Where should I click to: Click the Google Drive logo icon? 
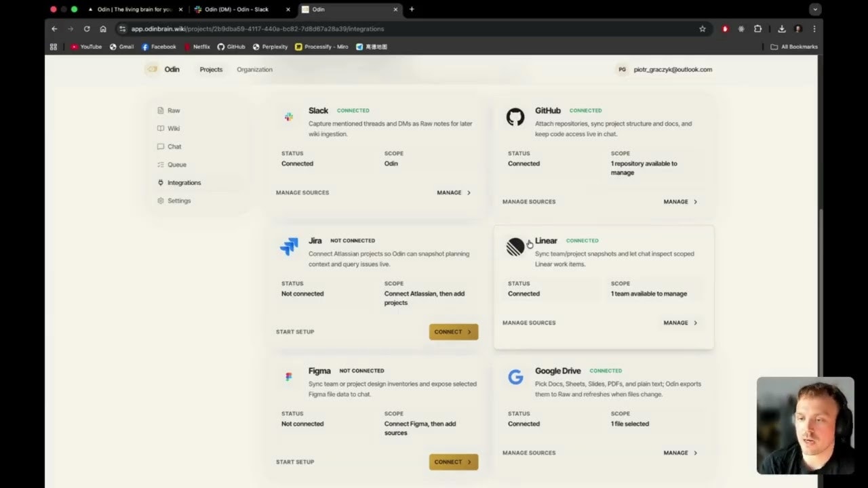tap(515, 377)
